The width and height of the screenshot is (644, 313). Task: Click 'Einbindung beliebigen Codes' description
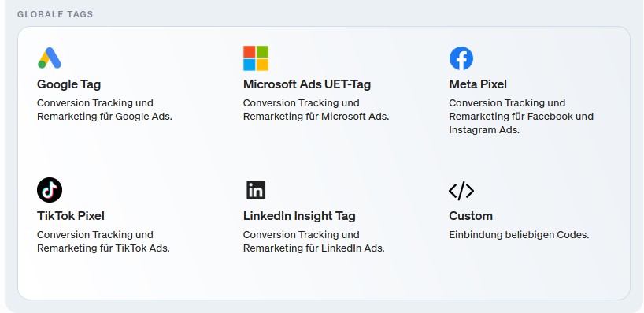[519, 235]
